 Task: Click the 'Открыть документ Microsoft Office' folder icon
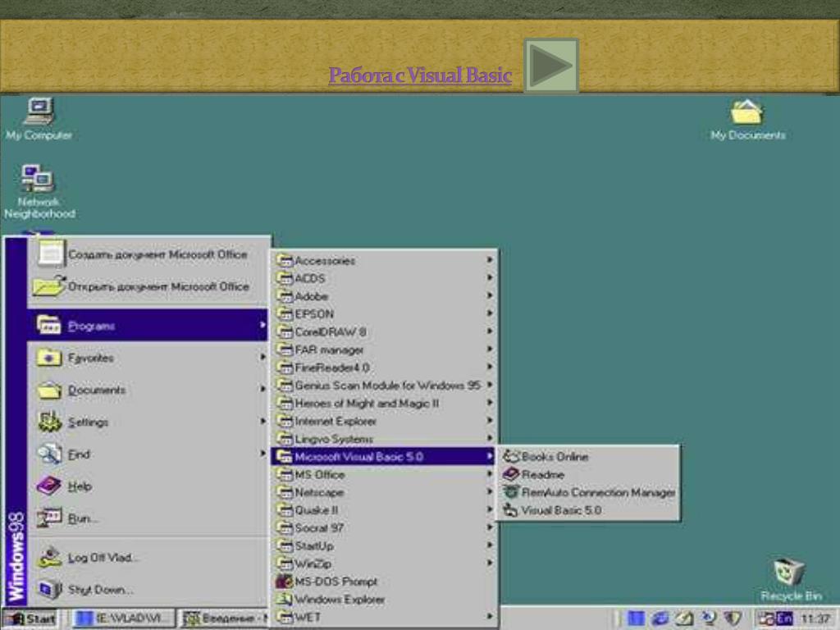(x=49, y=286)
